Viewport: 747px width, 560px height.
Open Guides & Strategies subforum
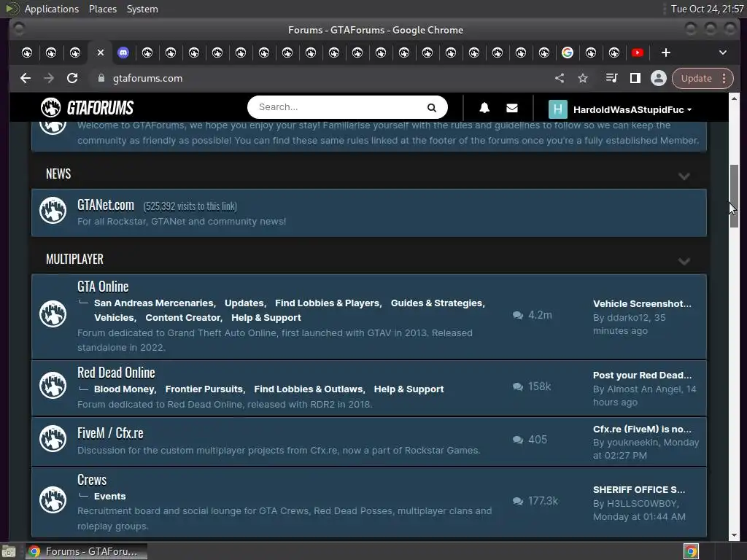click(437, 303)
